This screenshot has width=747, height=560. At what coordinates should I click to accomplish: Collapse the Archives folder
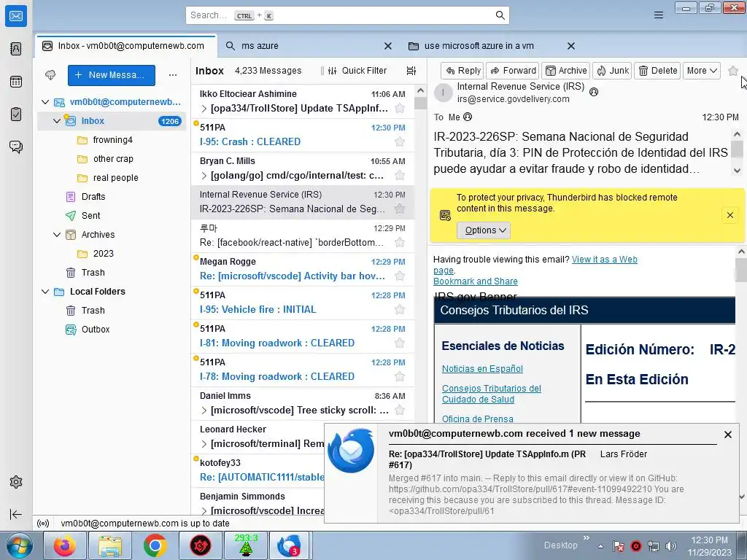pyautogui.click(x=57, y=234)
